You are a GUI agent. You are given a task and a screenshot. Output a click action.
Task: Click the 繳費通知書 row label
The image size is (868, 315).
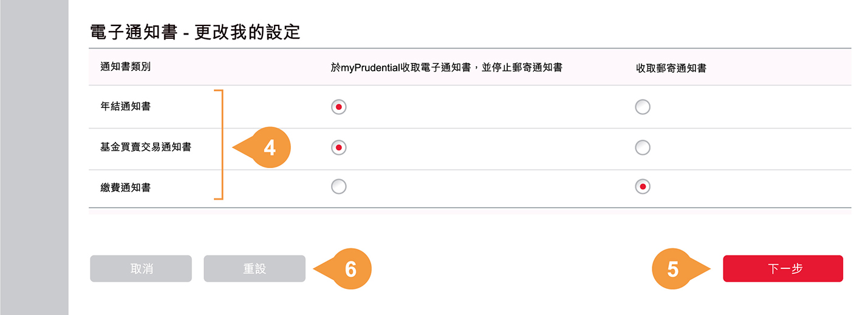click(x=126, y=188)
